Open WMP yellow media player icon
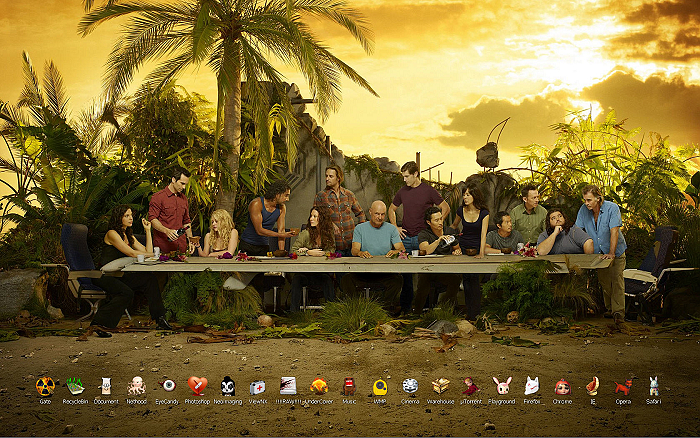 (x=380, y=386)
